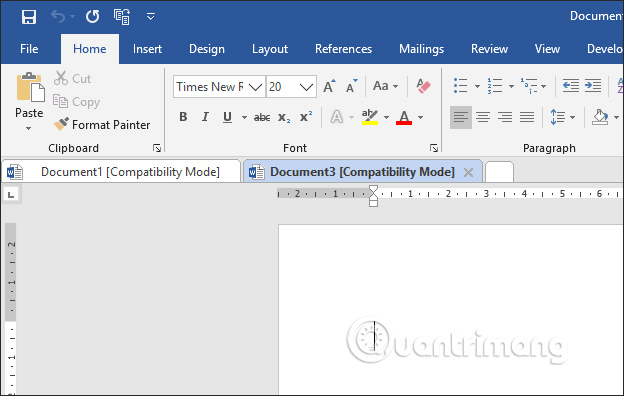Expand the font size dropdown arrow
Screen dimensions: 624x396
[x=306, y=87]
